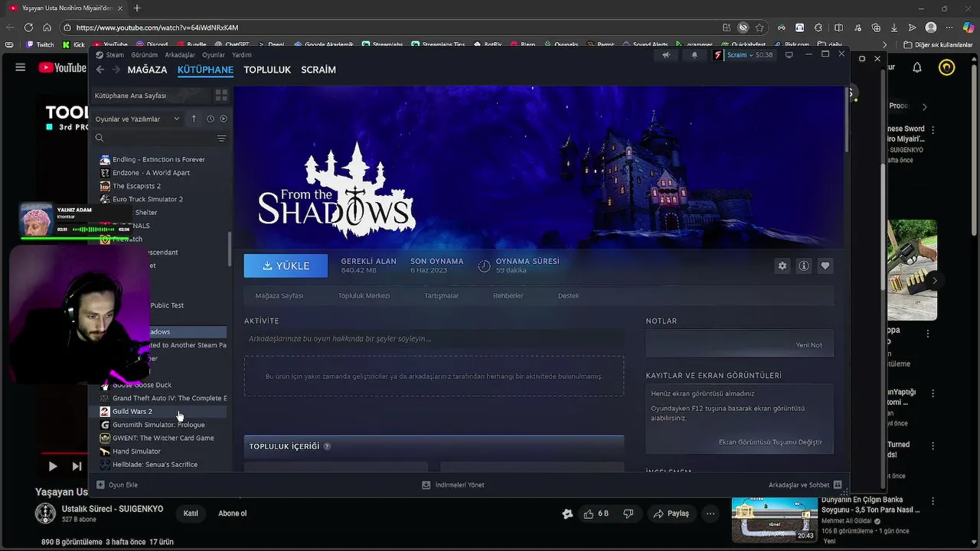Go forward with Steam forward arrow
980x551 pixels.
116,70
